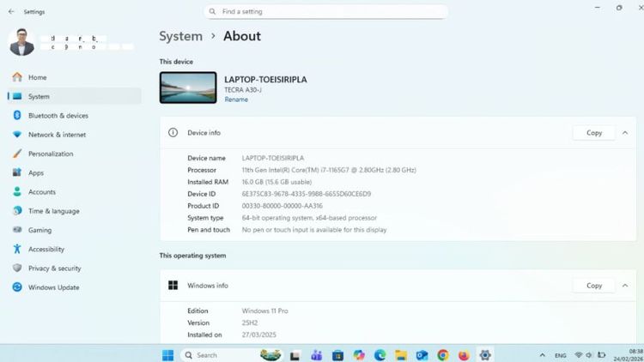Image resolution: width=644 pixels, height=362 pixels.
Task: Select System in the sidebar
Action: 75,96
